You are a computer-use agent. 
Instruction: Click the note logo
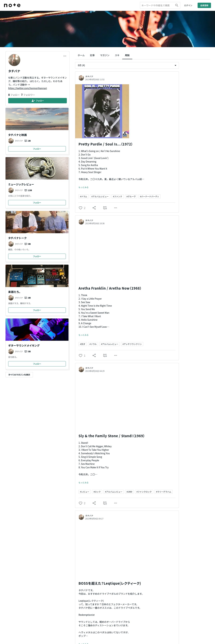(12, 5)
